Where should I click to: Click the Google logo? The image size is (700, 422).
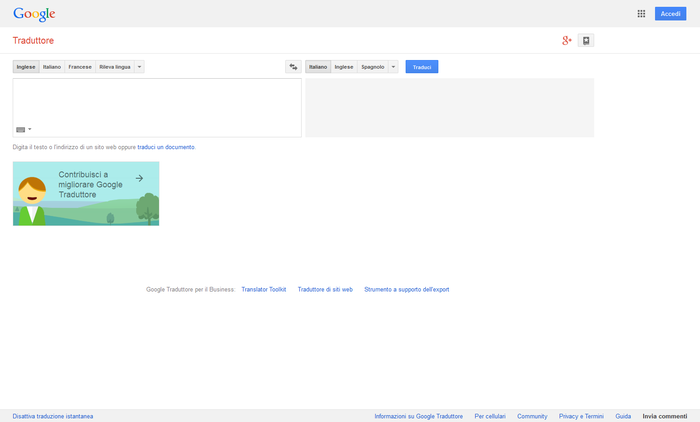[x=34, y=14]
